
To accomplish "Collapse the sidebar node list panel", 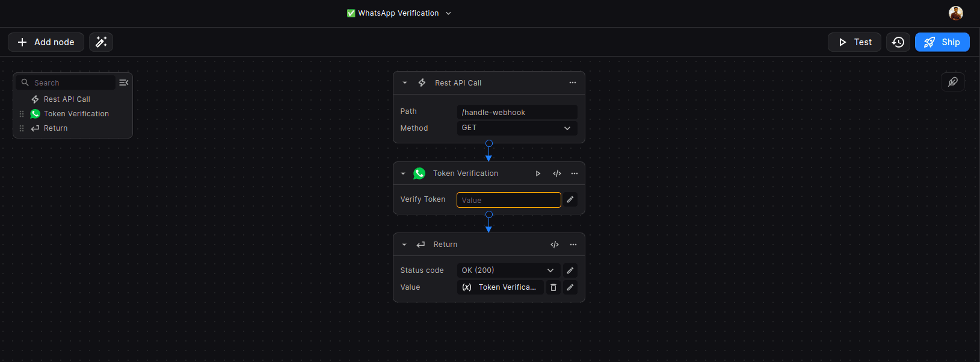I will pyautogui.click(x=124, y=83).
